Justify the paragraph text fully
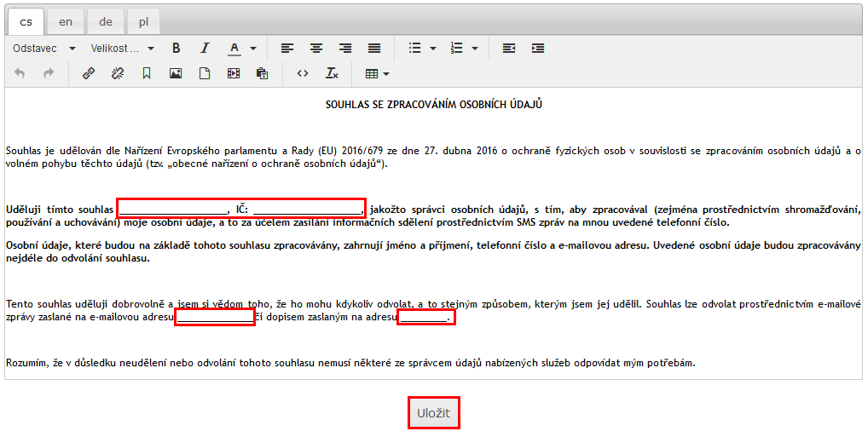This screenshot has height=437, width=868. 374,49
